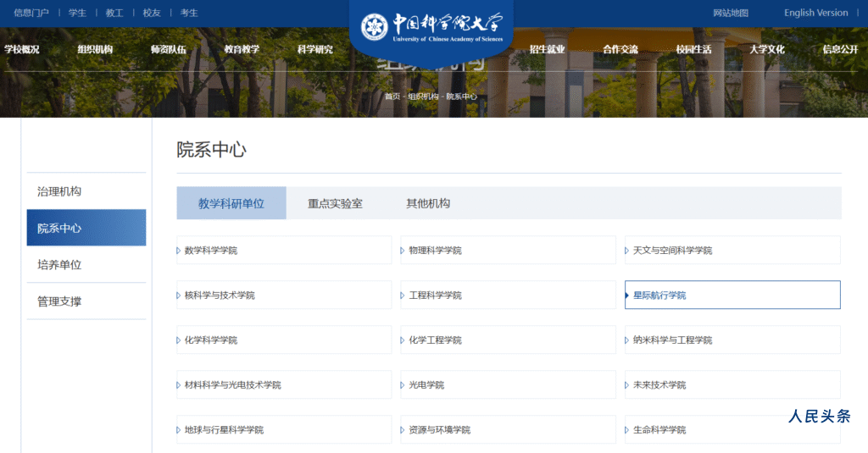Open 治理机构 in the sidebar

[x=86, y=191]
